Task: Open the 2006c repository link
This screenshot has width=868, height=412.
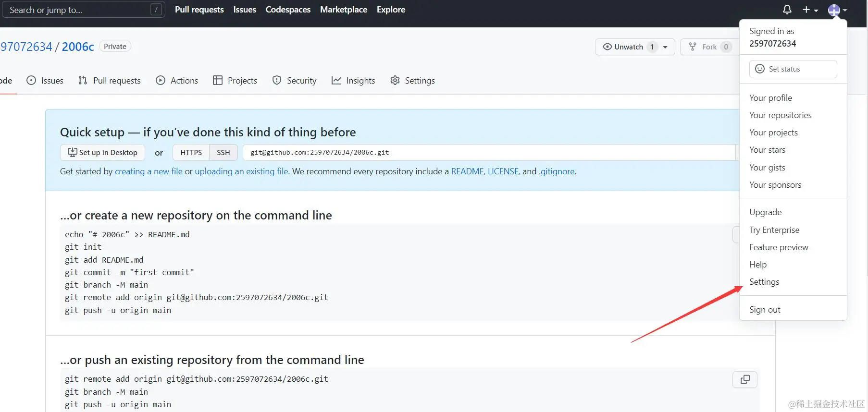Action: point(78,47)
